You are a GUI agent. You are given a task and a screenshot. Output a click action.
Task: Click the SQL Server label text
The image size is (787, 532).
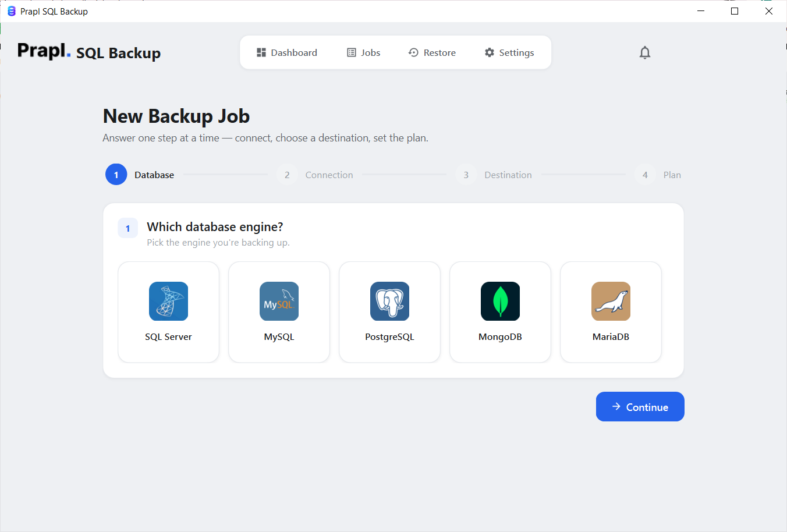click(x=168, y=337)
